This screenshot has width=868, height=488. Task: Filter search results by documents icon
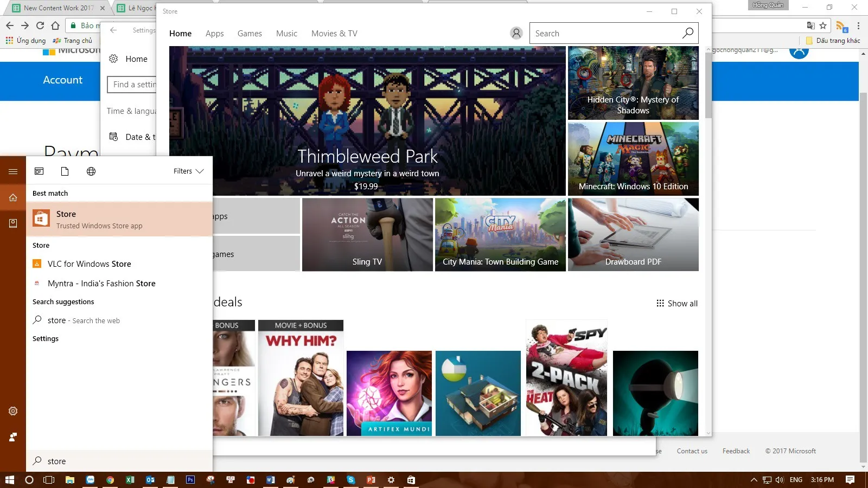tap(65, 171)
